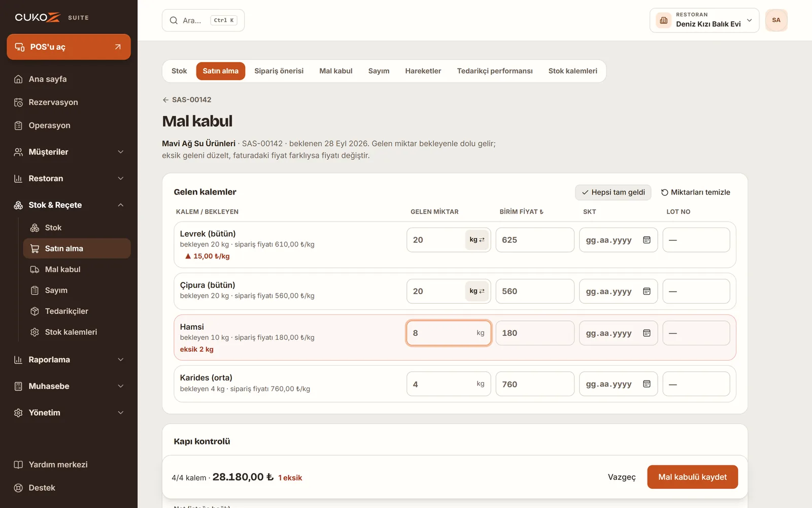Expand the Muhasebe section
812x508 pixels.
69,386
